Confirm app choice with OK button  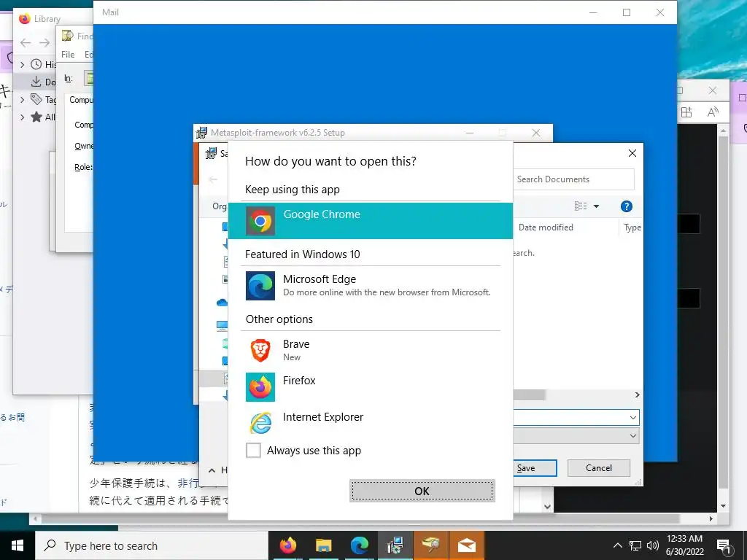coord(422,491)
